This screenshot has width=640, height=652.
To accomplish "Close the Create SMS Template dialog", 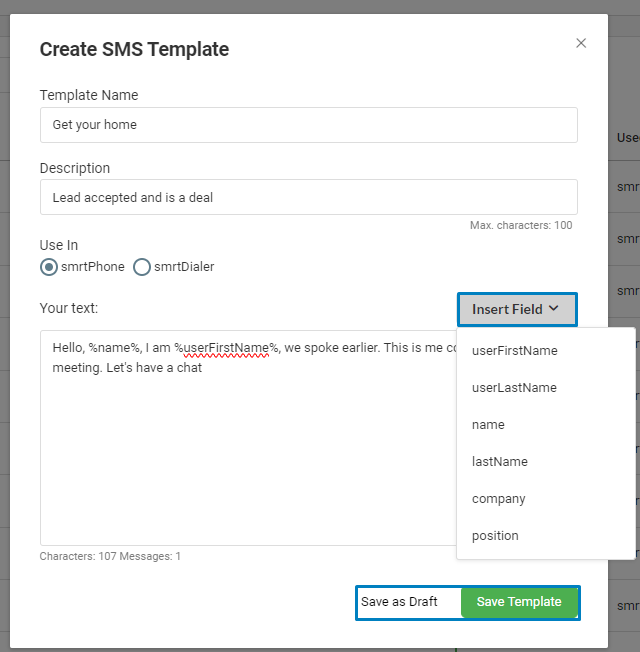I will click(581, 43).
